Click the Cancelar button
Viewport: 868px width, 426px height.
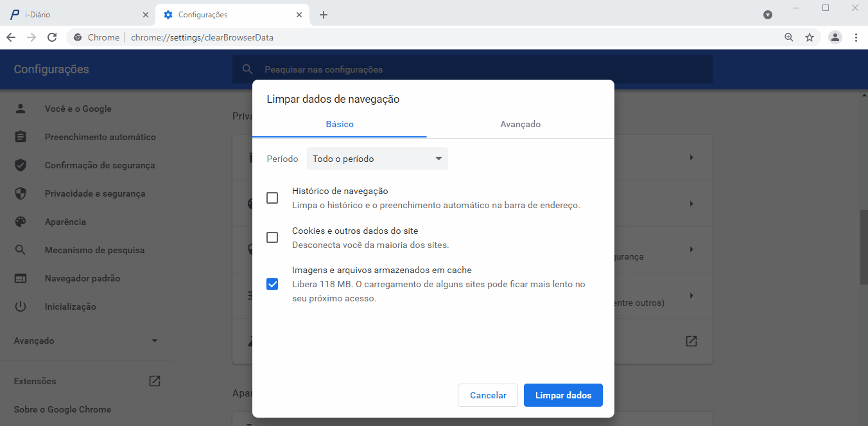pos(488,395)
